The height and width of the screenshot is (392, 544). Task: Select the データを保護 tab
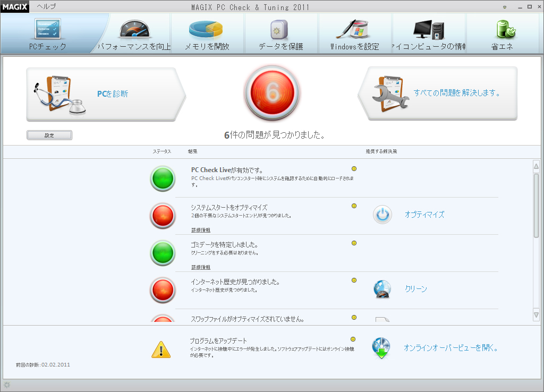(x=281, y=34)
